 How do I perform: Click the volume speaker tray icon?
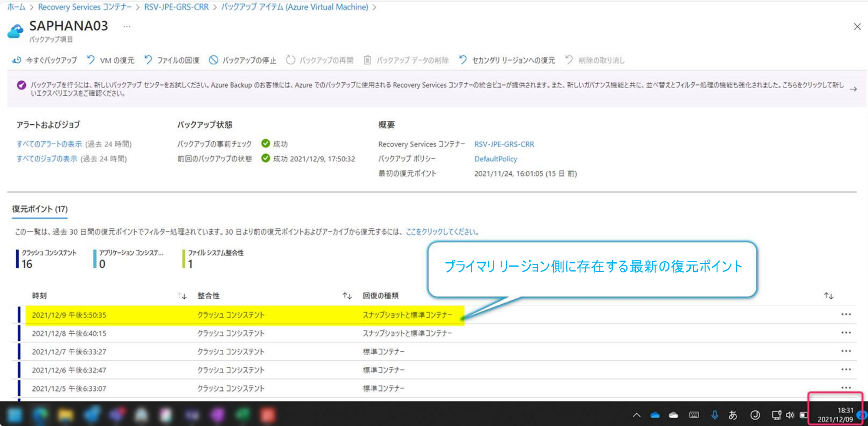tap(790, 415)
